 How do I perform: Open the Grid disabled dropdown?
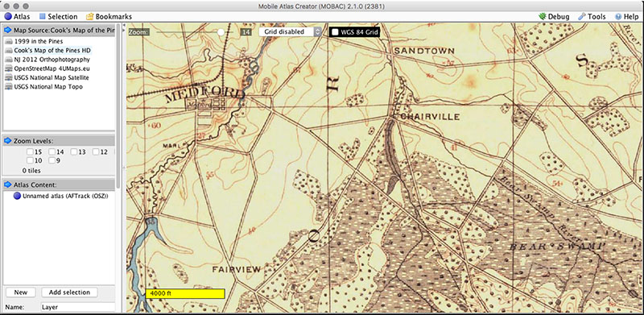(290, 31)
